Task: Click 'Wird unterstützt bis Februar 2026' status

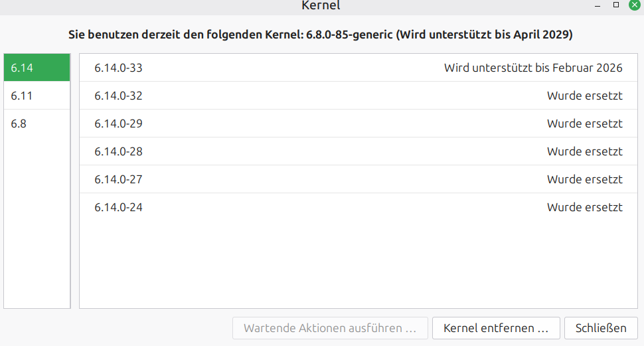Action: pyautogui.click(x=533, y=68)
